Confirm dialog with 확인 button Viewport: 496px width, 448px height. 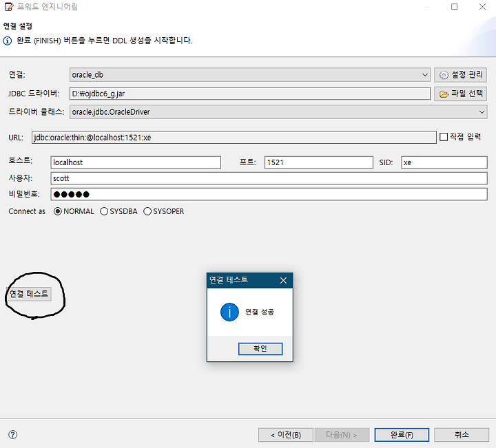click(260, 349)
